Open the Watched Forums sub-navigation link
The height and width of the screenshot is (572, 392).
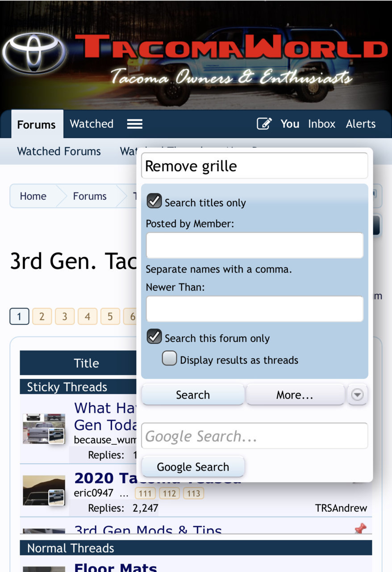click(59, 151)
